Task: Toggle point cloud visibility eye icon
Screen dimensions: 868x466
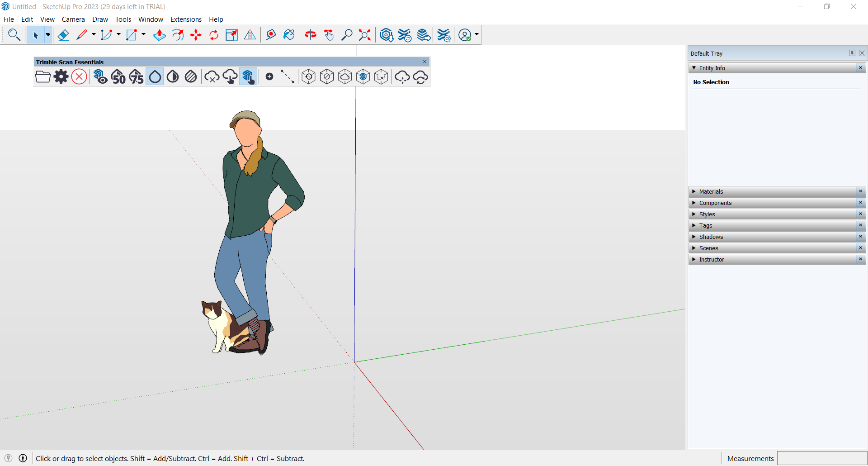Action: [100, 77]
